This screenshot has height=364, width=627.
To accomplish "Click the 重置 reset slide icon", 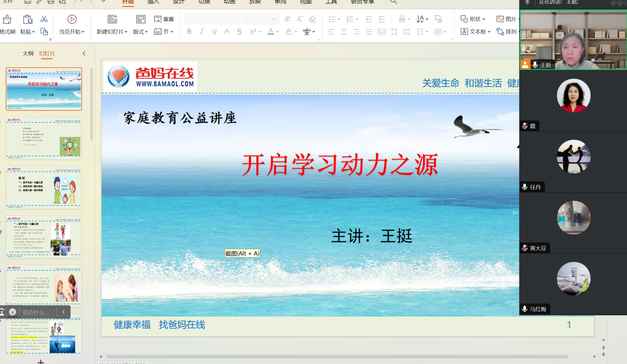I will pos(158,19).
